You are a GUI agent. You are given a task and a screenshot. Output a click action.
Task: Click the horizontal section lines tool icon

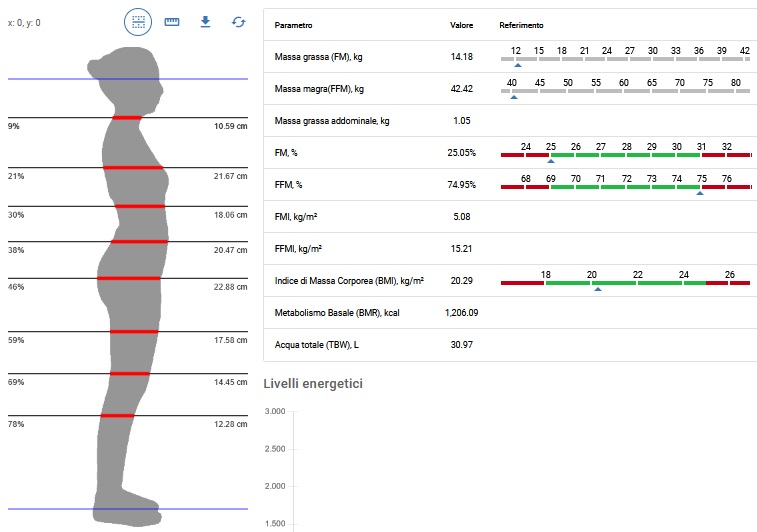(138, 21)
